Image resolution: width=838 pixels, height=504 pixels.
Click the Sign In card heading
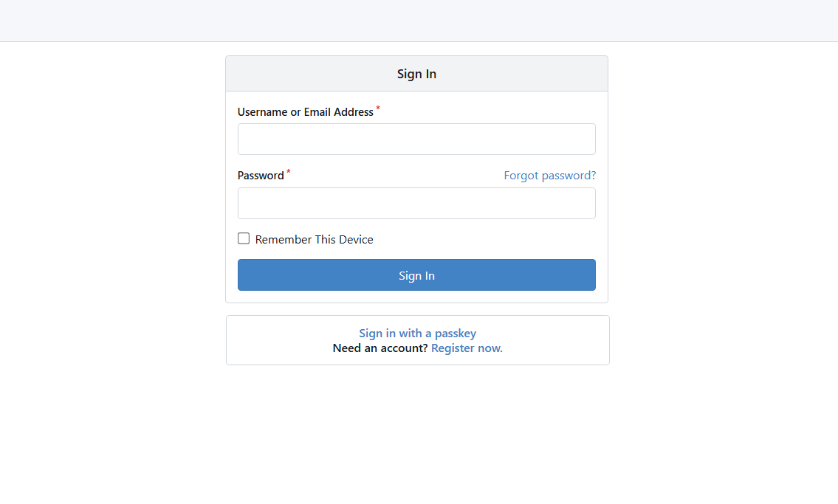tap(416, 74)
